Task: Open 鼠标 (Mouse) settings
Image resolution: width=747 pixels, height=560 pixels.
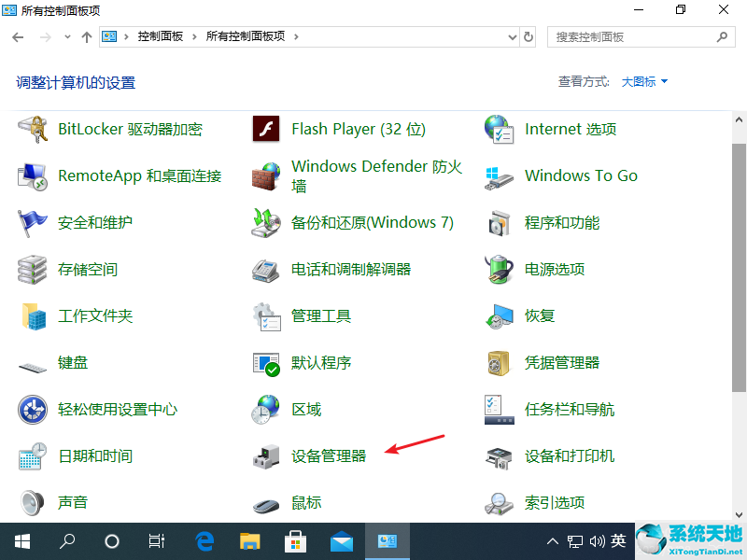Action: pyautogui.click(x=305, y=502)
